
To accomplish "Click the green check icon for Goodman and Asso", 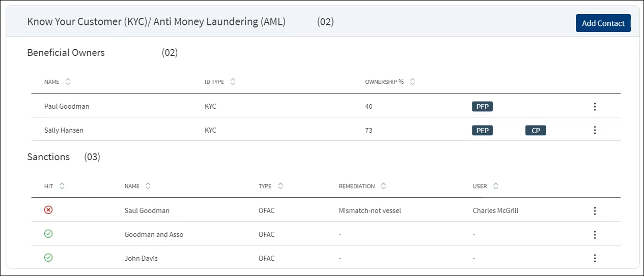I will point(48,234).
